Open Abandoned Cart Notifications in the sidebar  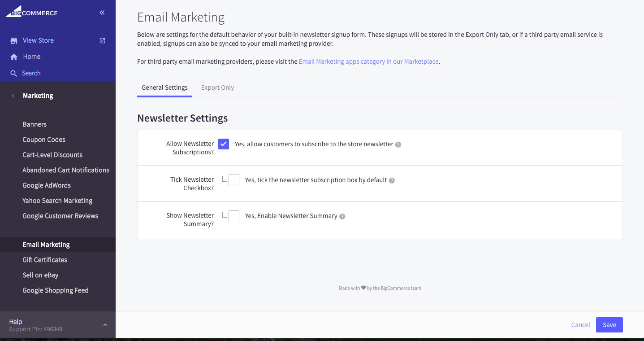(x=65, y=170)
